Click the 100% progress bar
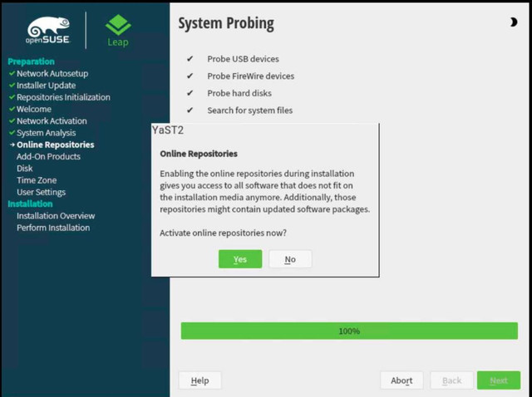This screenshot has height=397, width=532. (x=349, y=331)
